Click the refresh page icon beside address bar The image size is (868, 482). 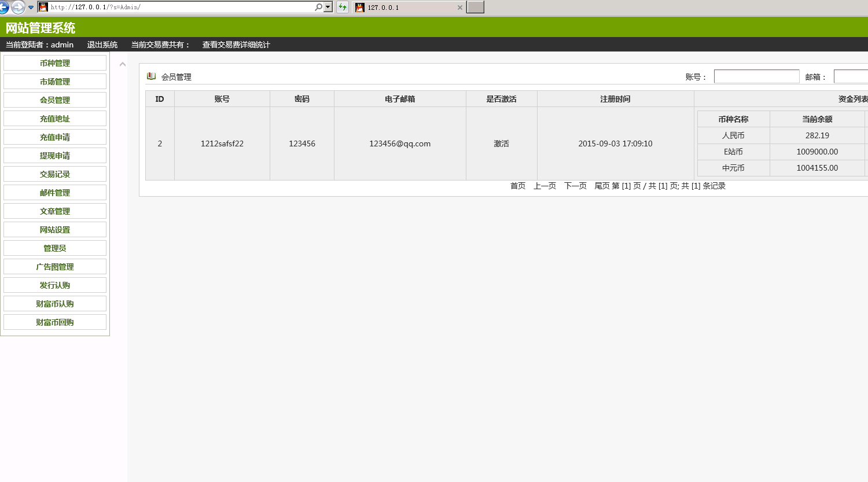343,8
